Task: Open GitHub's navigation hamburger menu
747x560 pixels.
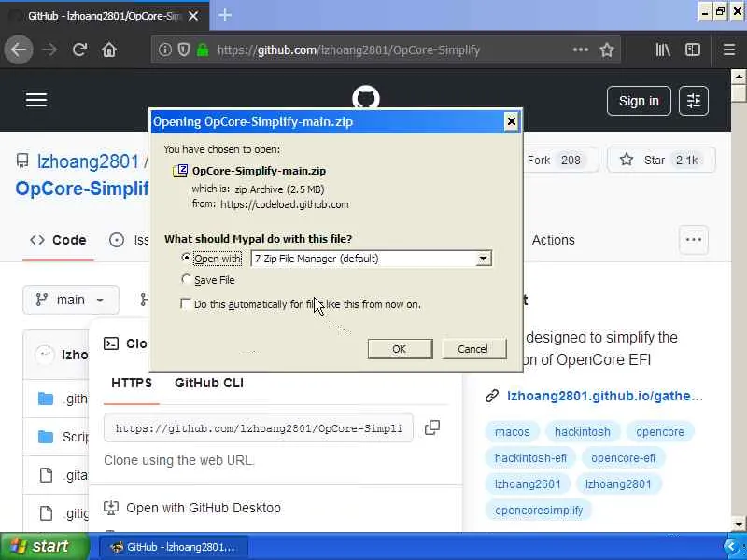Action: click(36, 100)
